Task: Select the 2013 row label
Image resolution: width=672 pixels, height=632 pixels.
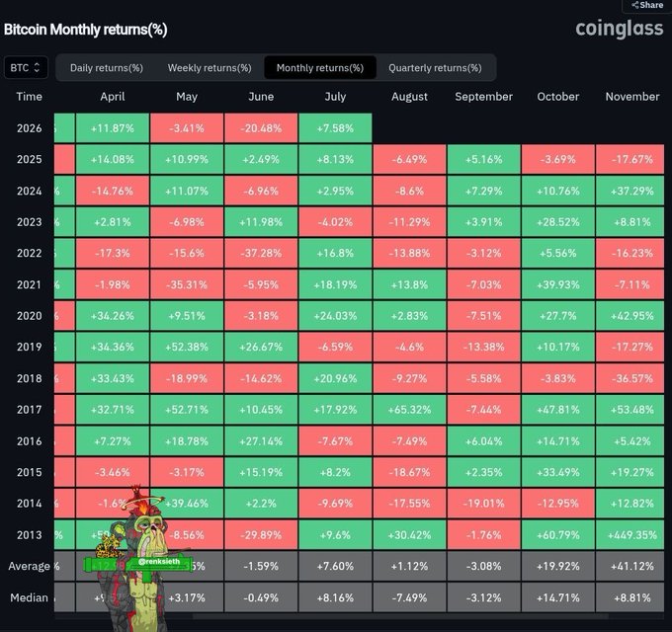Action: tap(29, 535)
